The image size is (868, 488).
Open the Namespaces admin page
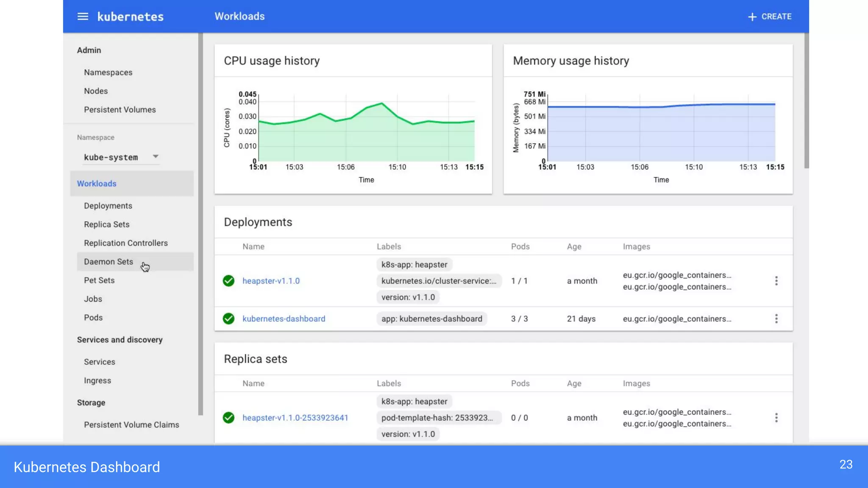[108, 72]
